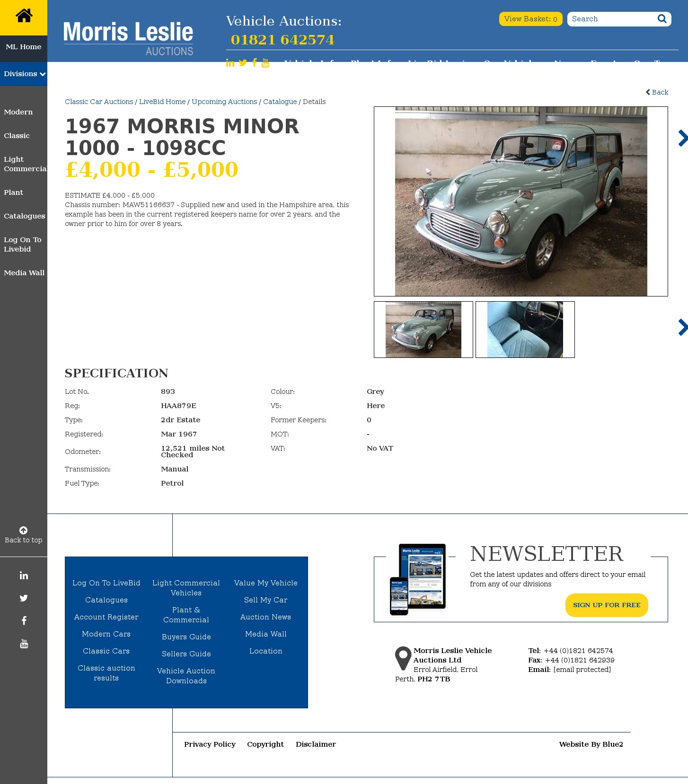Open Classic auction results link

pyautogui.click(x=106, y=673)
